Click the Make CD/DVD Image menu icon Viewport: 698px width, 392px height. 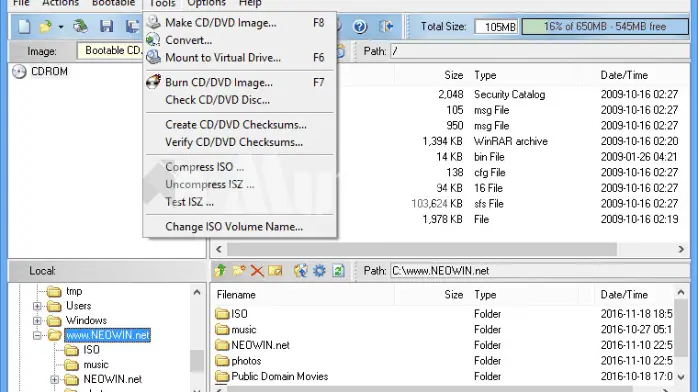coord(154,22)
